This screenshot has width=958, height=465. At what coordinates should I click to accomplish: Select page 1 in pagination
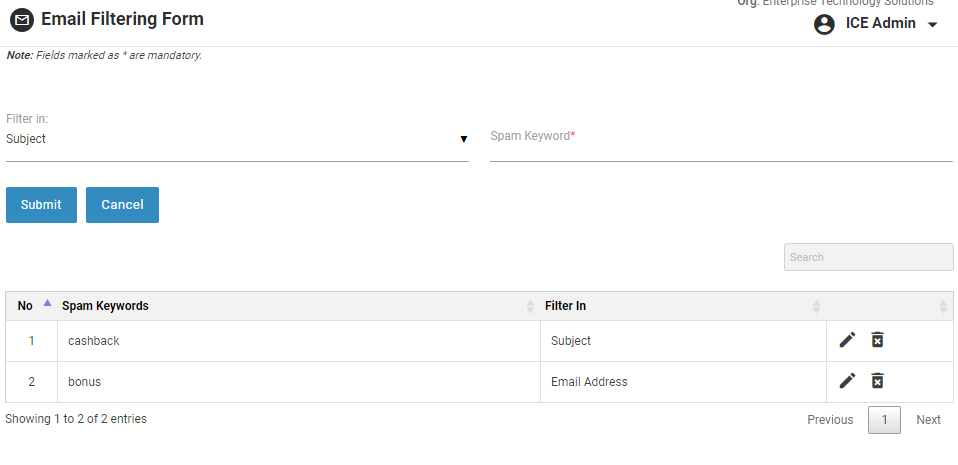[884, 420]
